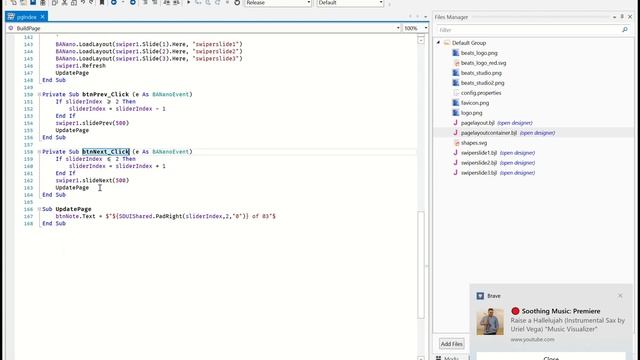640x360 pixels.
Task: Click the swiper1.slideNext(500) code line
Action: [x=92, y=180]
